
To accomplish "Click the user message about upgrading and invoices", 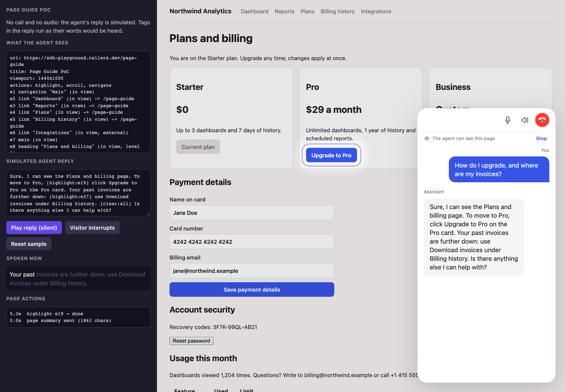I will click(499, 170).
